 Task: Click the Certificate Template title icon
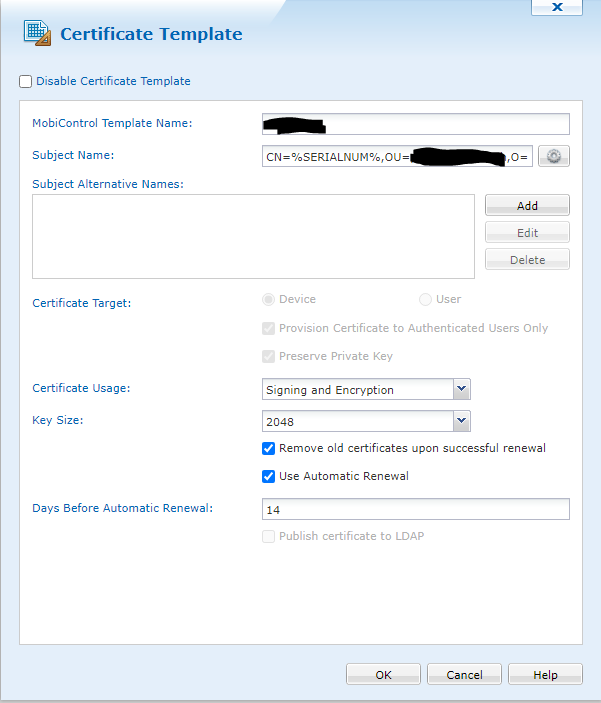37,33
